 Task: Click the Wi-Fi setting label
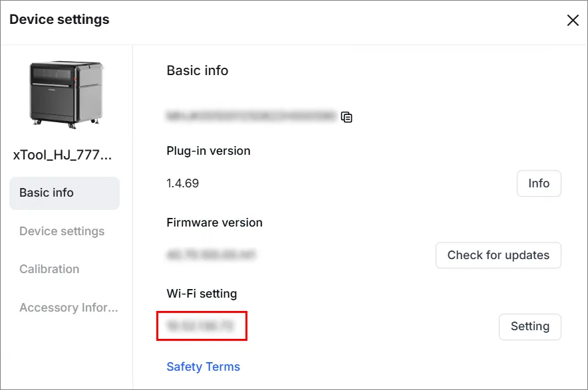click(x=202, y=294)
